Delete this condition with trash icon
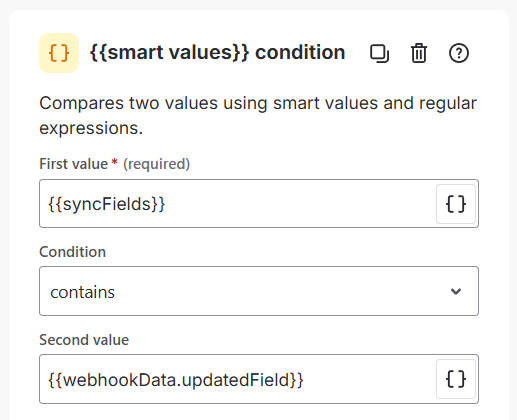This screenshot has width=517, height=420. coord(419,53)
